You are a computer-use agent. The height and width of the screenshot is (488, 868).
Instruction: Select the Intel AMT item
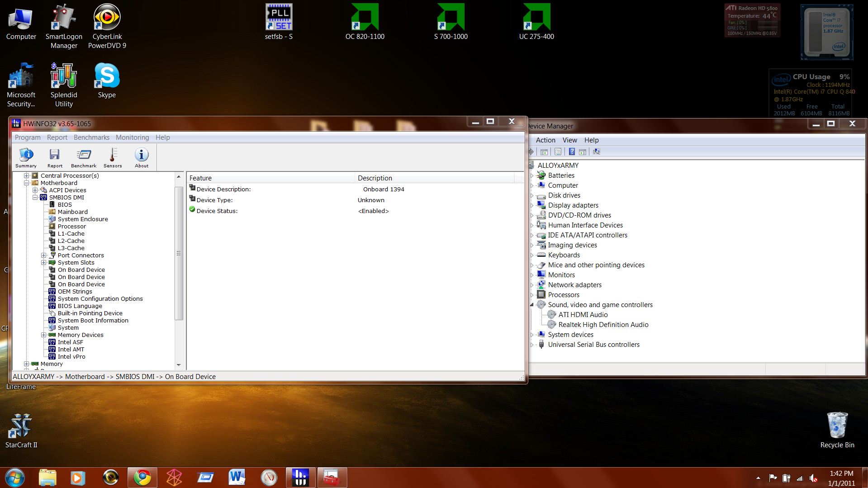pyautogui.click(x=71, y=349)
